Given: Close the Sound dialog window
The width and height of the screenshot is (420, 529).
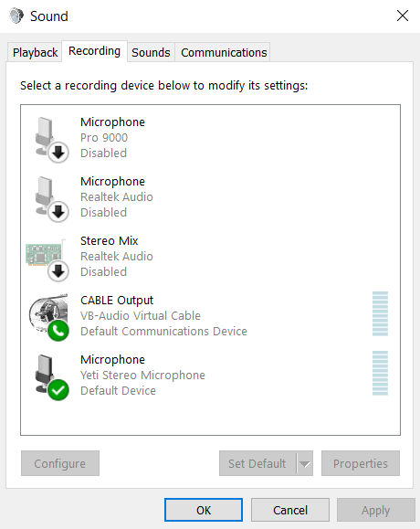Looking at the screenshot, I should (x=403, y=16).
